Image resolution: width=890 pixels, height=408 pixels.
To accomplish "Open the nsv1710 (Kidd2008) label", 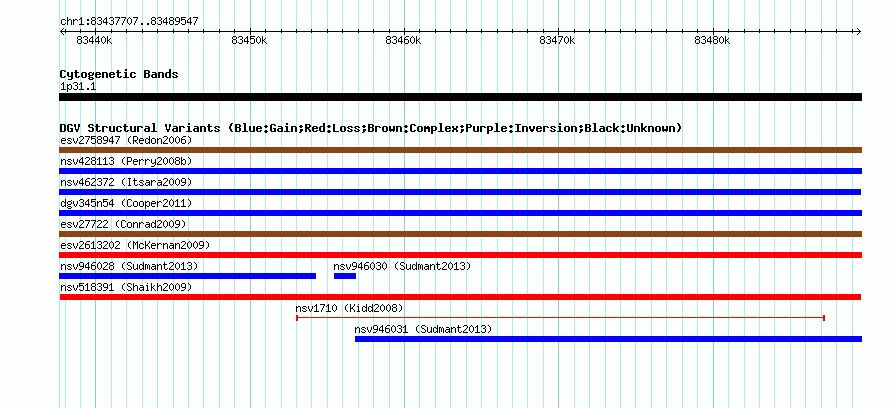I will (349, 308).
